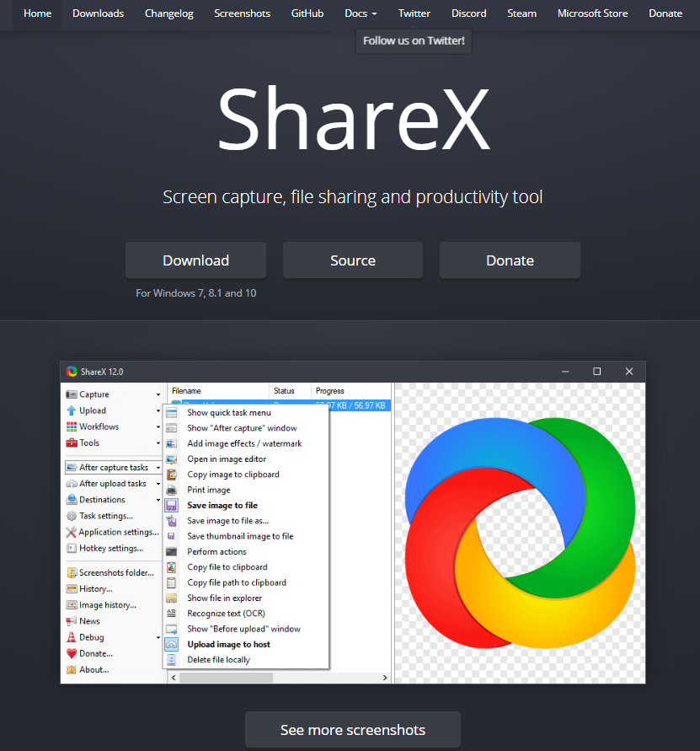Click the News megaphone icon
Image resolution: width=700 pixels, height=751 pixels.
[x=72, y=620]
